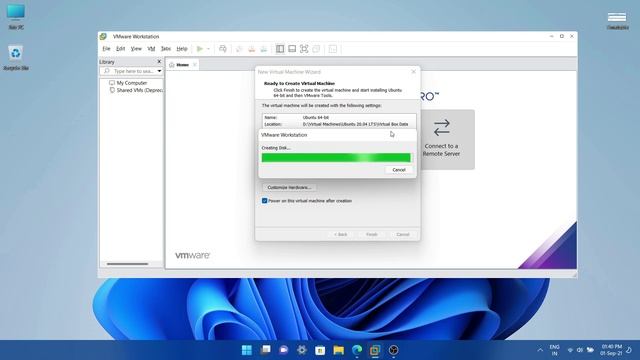The image size is (640, 360).
Task: Click the Location row in settings list
Action: click(x=339, y=124)
